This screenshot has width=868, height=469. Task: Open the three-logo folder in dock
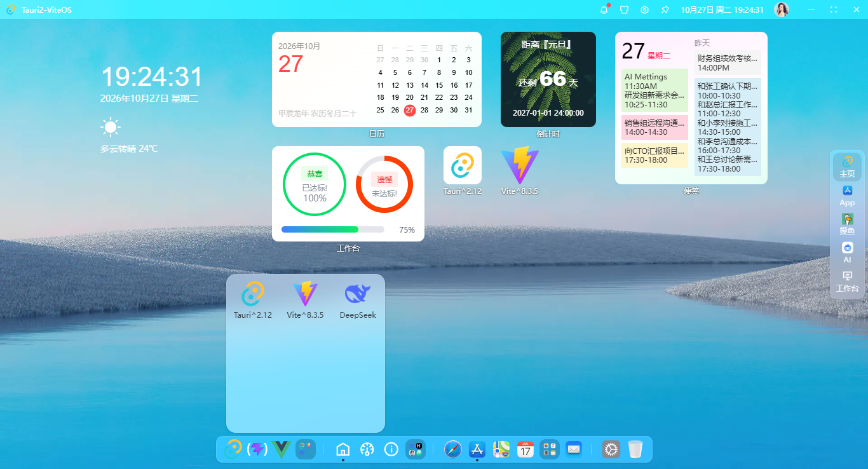[306, 449]
